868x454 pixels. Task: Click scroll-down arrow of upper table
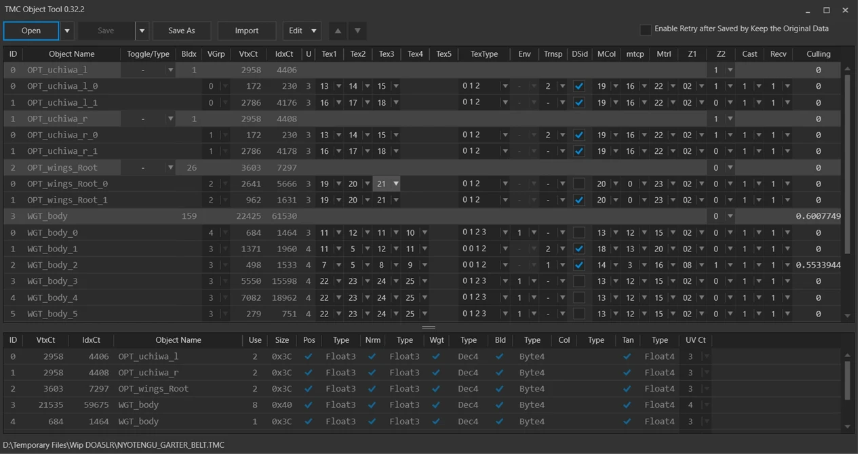(x=847, y=316)
